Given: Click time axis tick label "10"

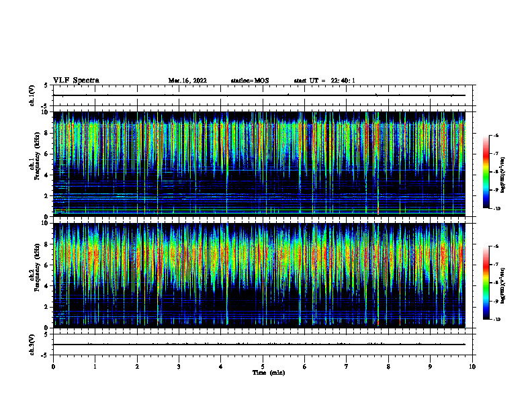Looking at the screenshot, I should pos(472,367).
